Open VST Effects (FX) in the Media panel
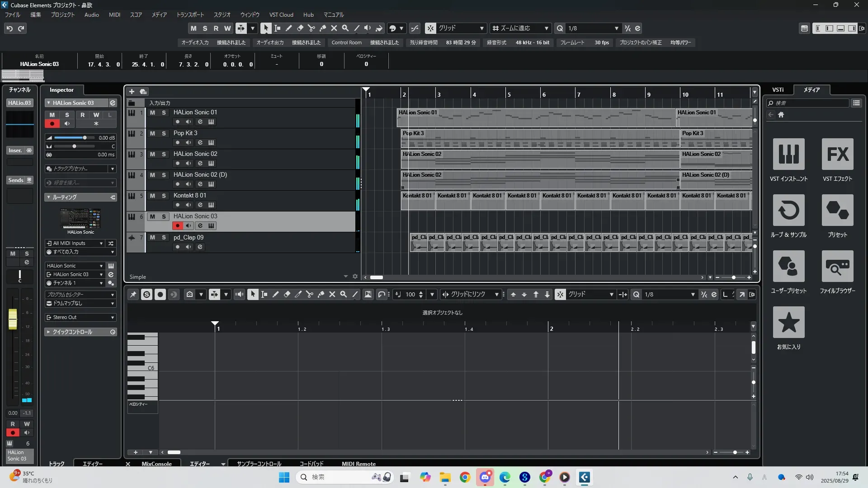The height and width of the screenshot is (488, 868). [x=837, y=154]
